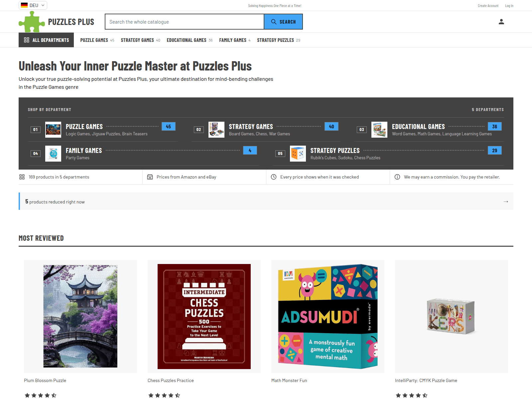Click the IntelliParty: CMYK Puzzle Game title
Screen dimensions: 532x399
point(426,380)
